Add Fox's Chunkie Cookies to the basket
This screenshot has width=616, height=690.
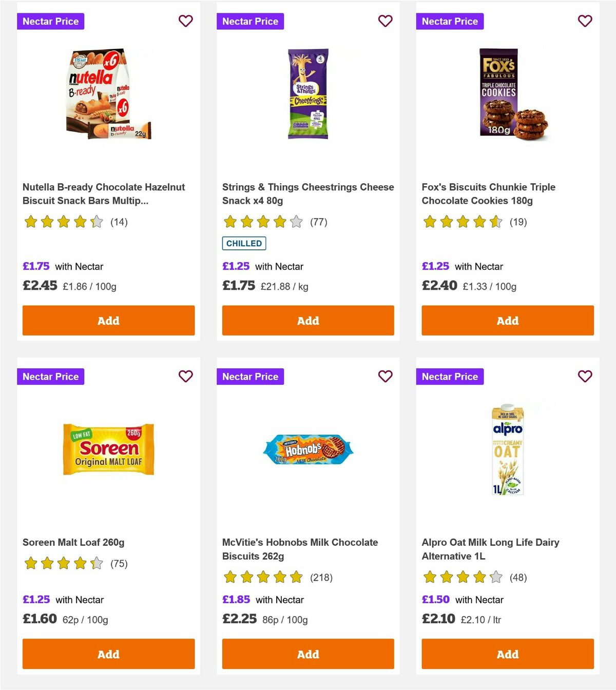coord(507,320)
